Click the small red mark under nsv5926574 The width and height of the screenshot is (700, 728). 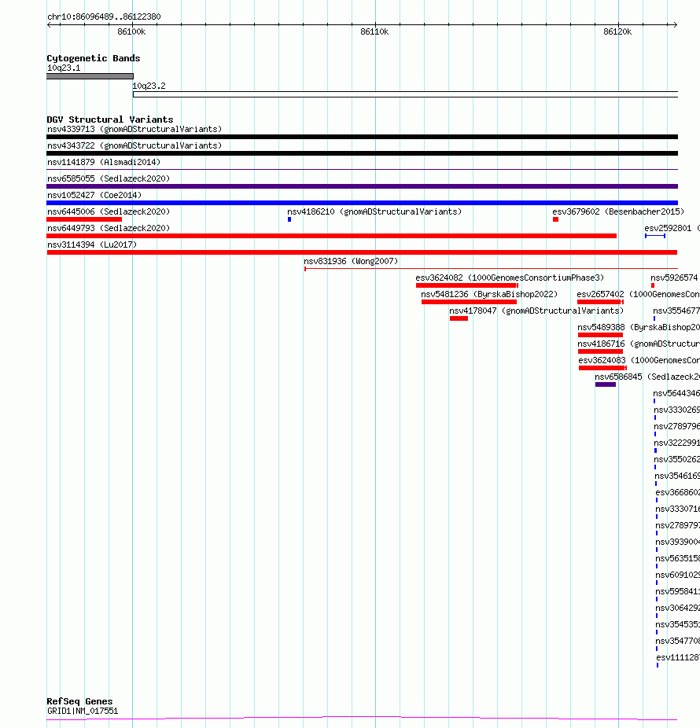coord(653,285)
